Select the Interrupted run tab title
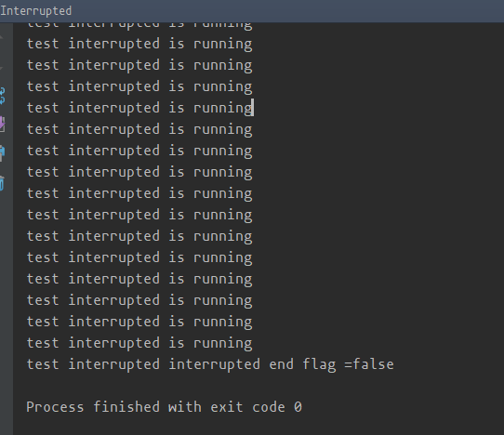 36,11
